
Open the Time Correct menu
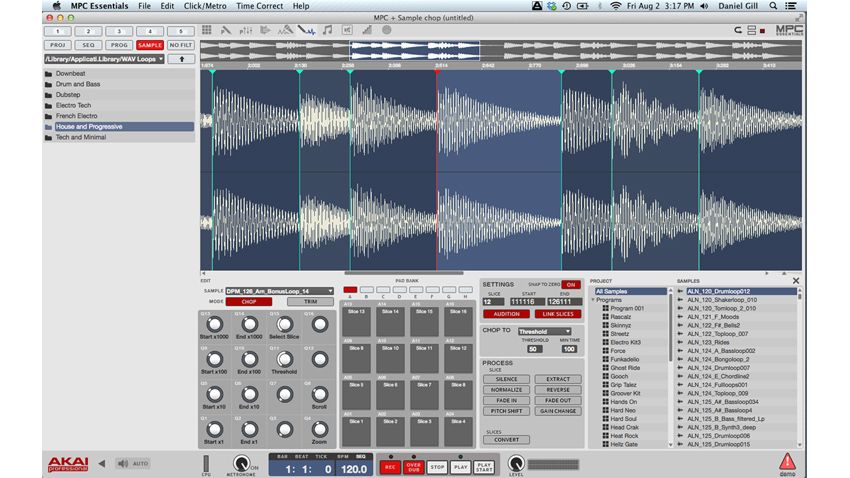260,6
